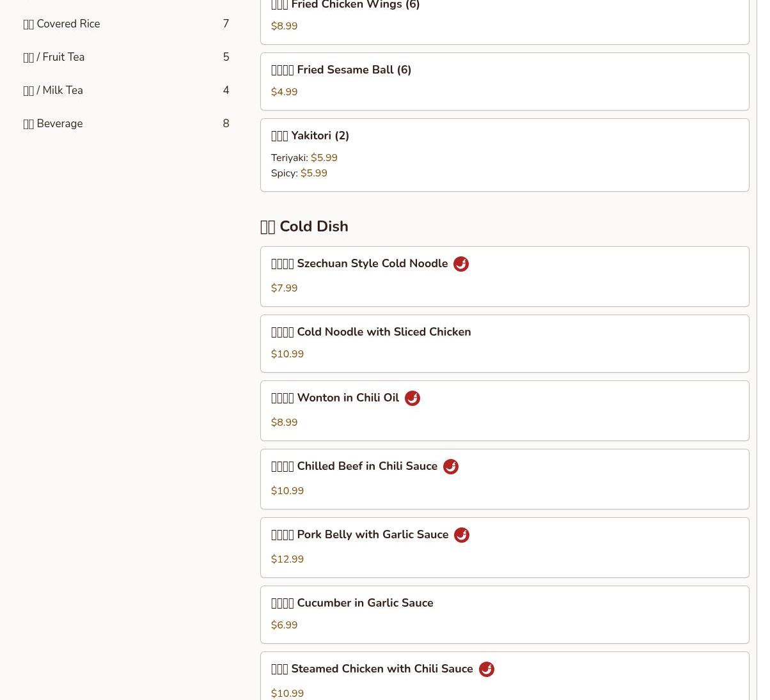Click the Cold Dish section heading
Image resolution: width=770 pixels, height=700 pixels.
[x=304, y=226]
